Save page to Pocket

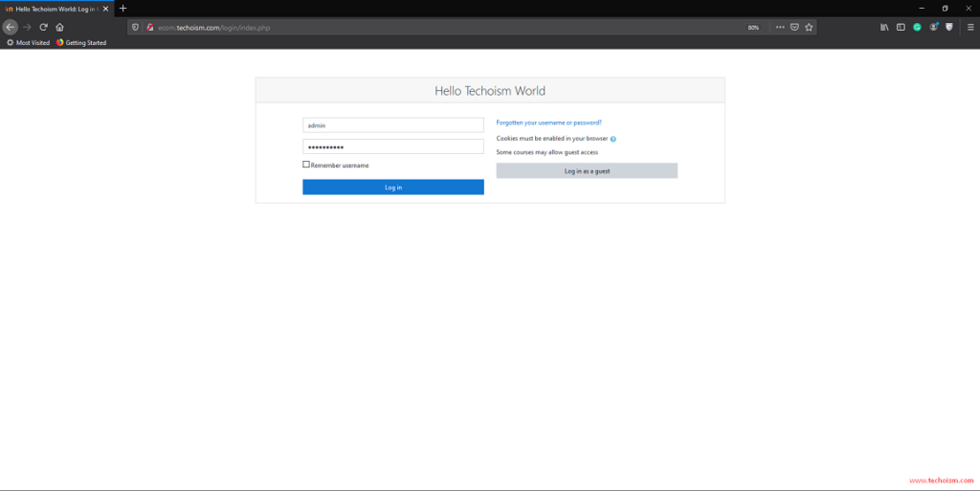pos(794,27)
